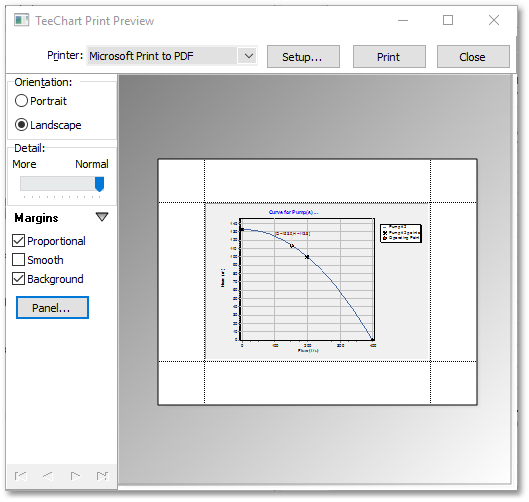This screenshot has width=529, height=502.
Task: Go to last page navigation arrow
Action: (x=103, y=476)
